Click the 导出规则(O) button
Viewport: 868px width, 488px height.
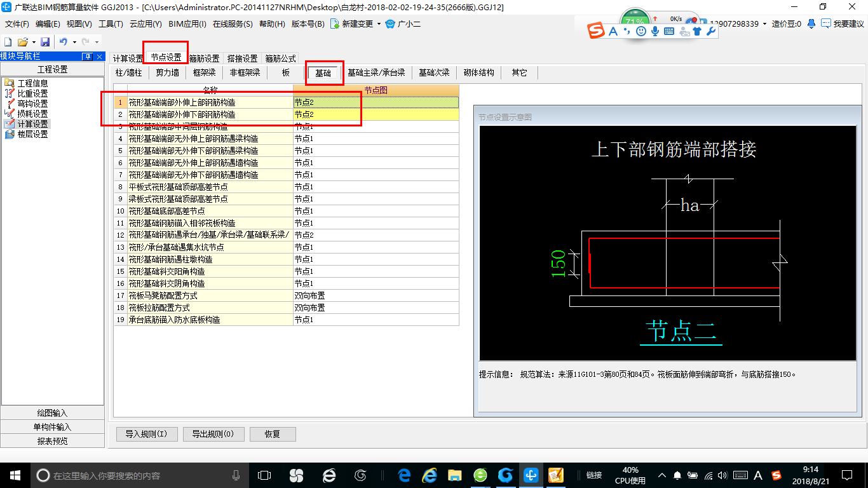(x=213, y=434)
